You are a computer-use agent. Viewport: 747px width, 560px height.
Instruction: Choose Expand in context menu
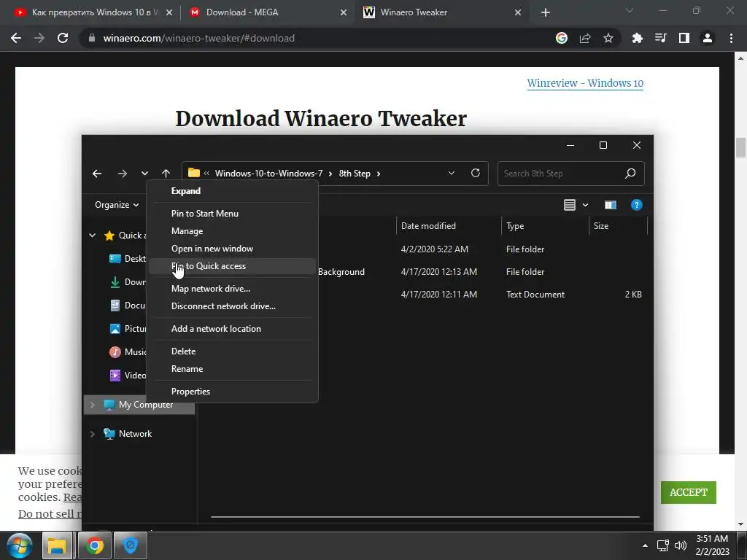[x=232, y=191]
